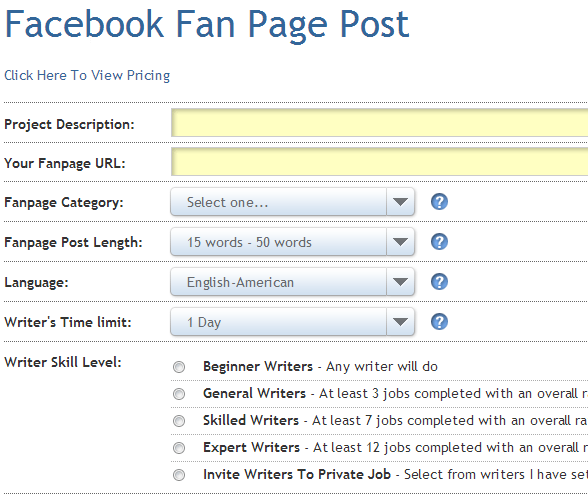
Task: Show help for Writer's Time limit
Action: click(439, 322)
